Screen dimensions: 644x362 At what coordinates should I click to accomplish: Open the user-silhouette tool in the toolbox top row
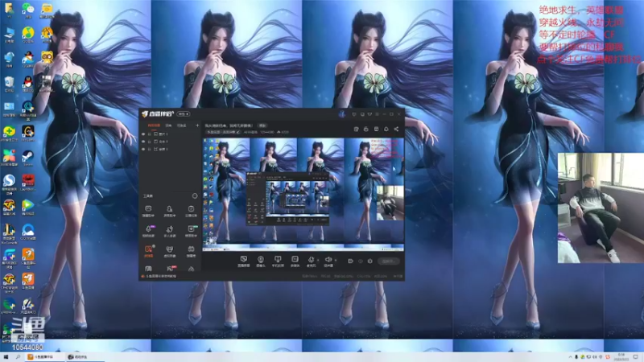pos(169,211)
